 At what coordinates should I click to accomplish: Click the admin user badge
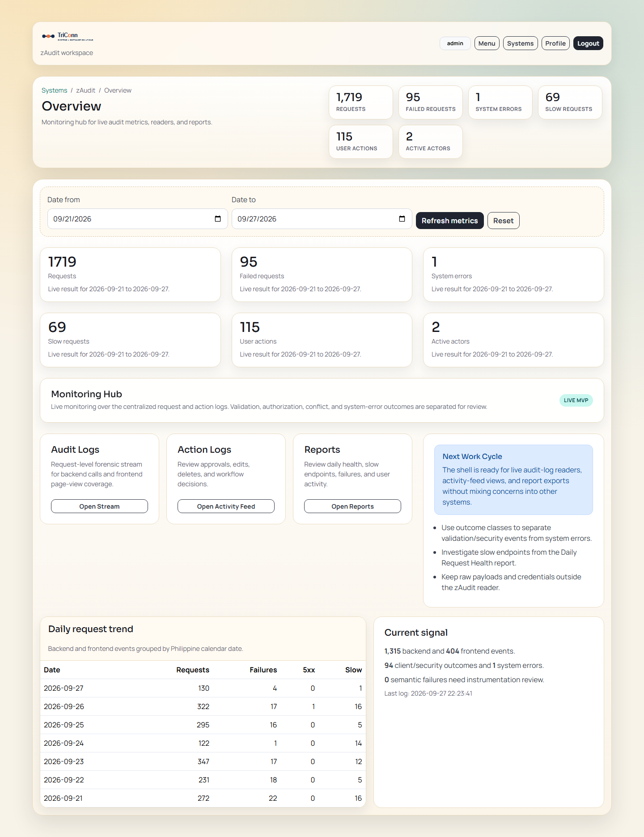click(455, 43)
